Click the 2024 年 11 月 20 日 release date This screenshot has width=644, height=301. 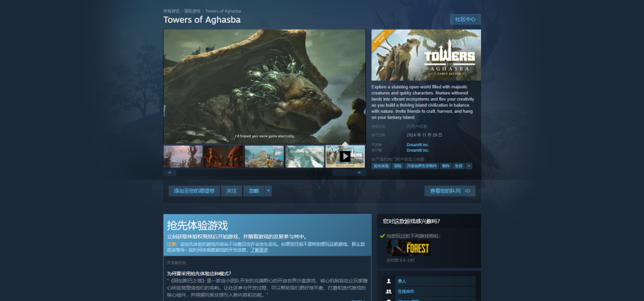(425, 135)
